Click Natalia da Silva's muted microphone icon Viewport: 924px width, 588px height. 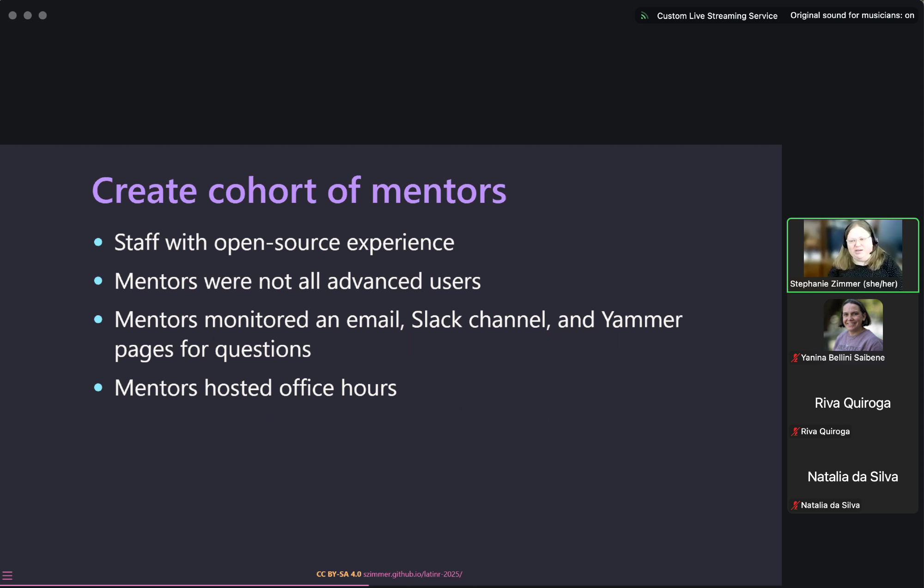795,505
